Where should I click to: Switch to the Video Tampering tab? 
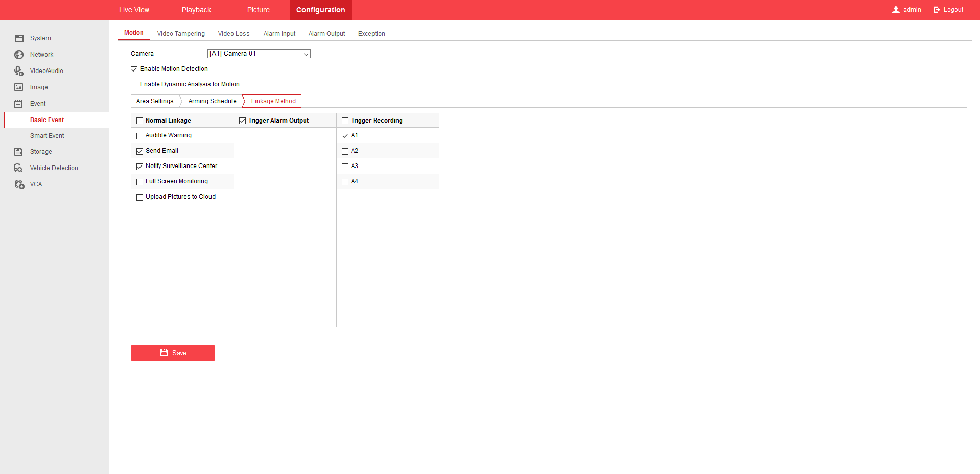coord(181,34)
